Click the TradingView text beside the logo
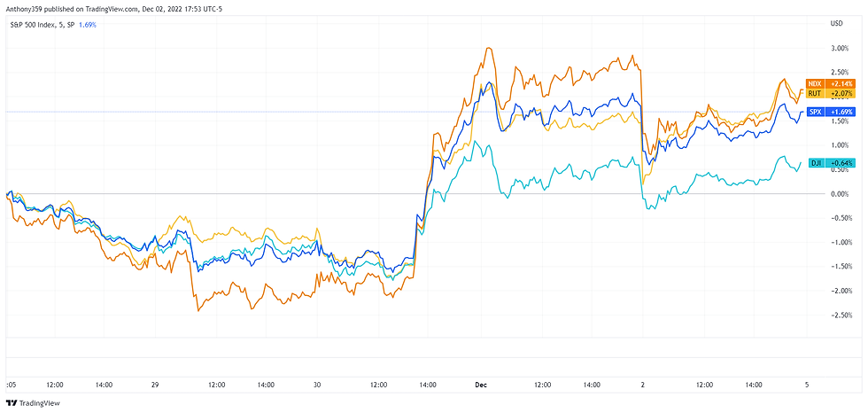The image size is (868, 413). pyautogui.click(x=43, y=403)
